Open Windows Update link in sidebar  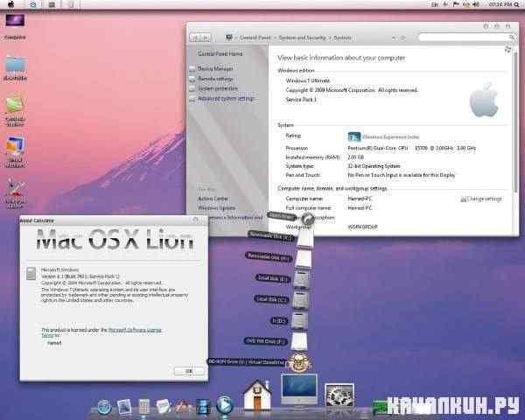coord(216,208)
